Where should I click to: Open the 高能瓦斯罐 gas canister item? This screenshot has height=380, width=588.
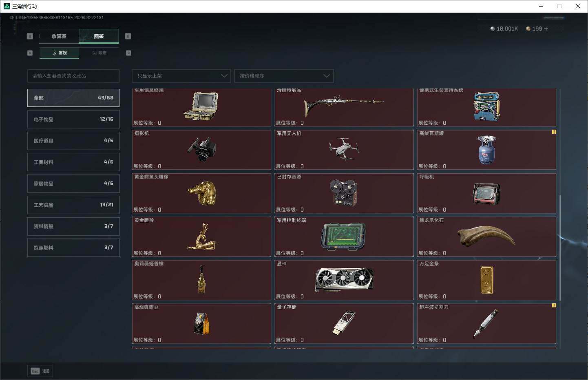click(486, 150)
